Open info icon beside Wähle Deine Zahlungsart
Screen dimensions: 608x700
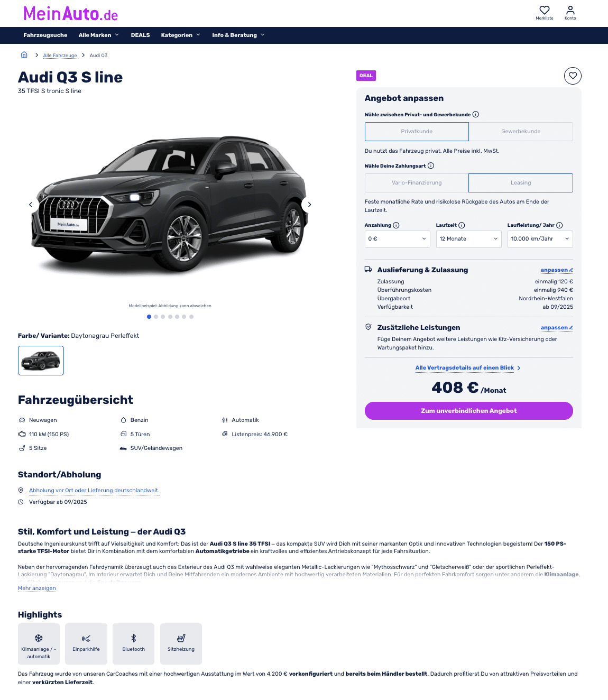click(x=431, y=165)
